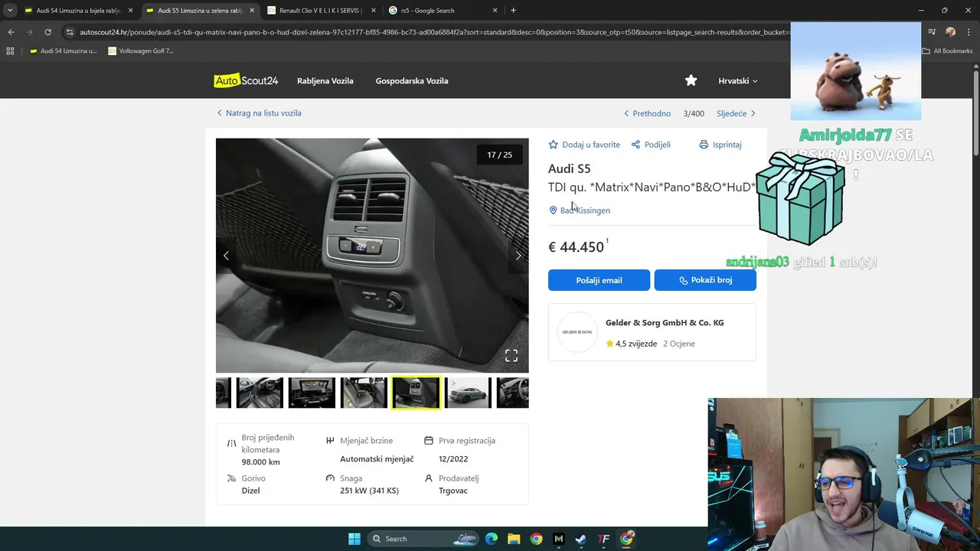Image resolution: width=980 pixels, height=551 pixels.
Task: Reload the current page
Action: (x=47, y=32)
